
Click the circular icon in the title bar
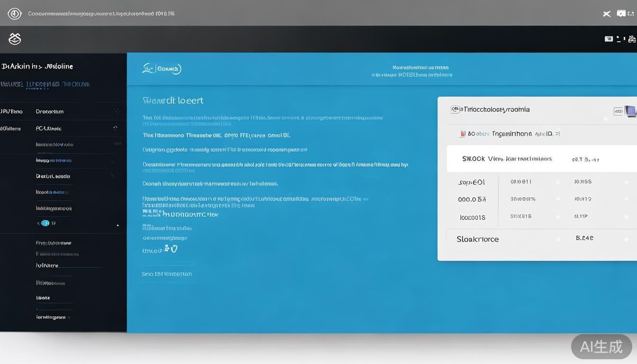[x=15, y=14]
